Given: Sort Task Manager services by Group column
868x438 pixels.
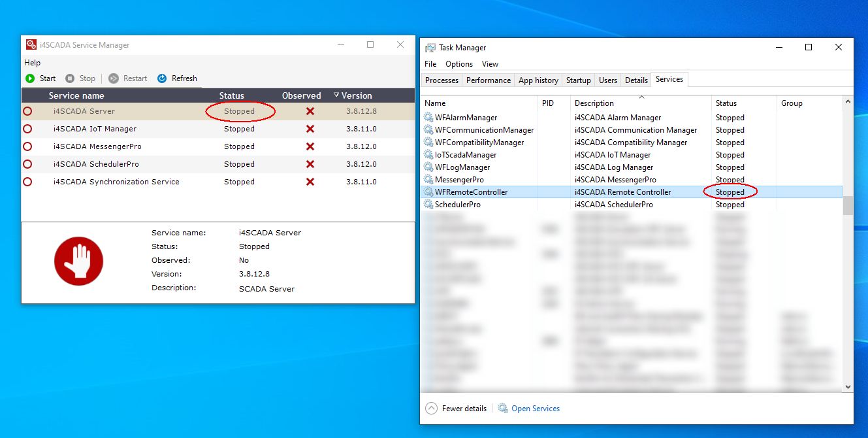Looking at the screenshot, I should coord(792,103).
